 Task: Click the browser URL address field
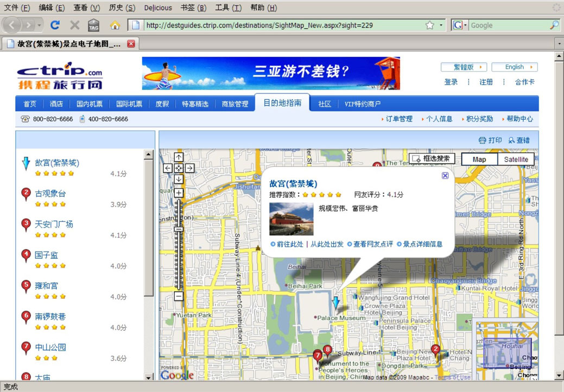coord(283,25)
